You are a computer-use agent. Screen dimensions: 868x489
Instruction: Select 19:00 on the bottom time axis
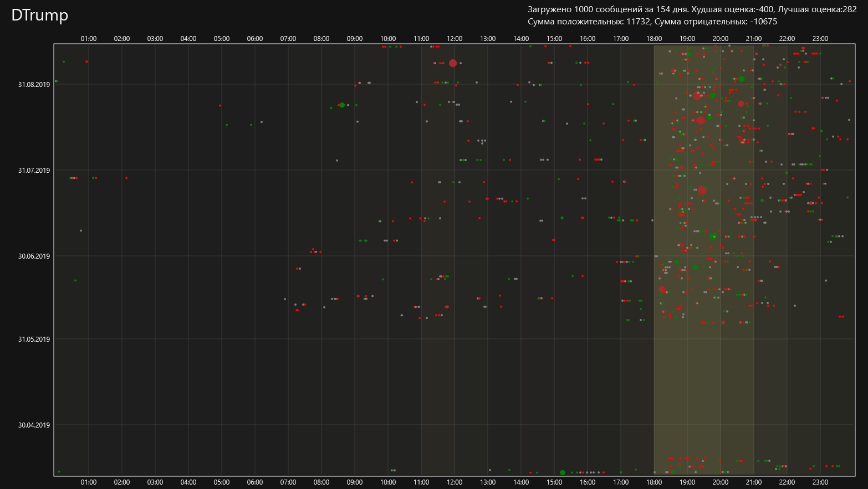pyautogui.click(x=687, y=482)
